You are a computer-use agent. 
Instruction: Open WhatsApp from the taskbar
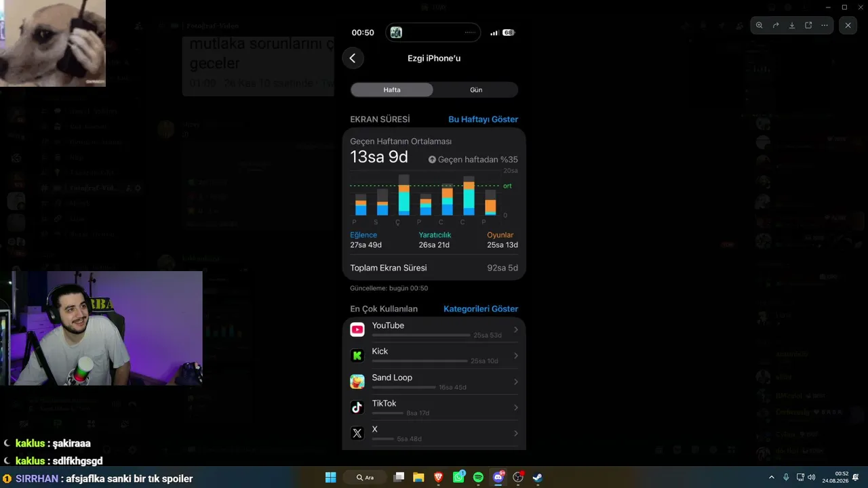pos(458,477)
